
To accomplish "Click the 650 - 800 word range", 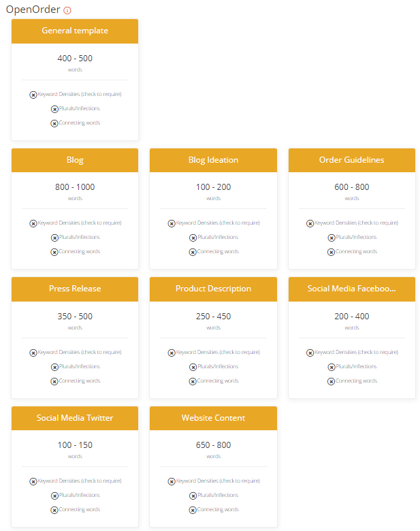I will [x=213, y=445].
